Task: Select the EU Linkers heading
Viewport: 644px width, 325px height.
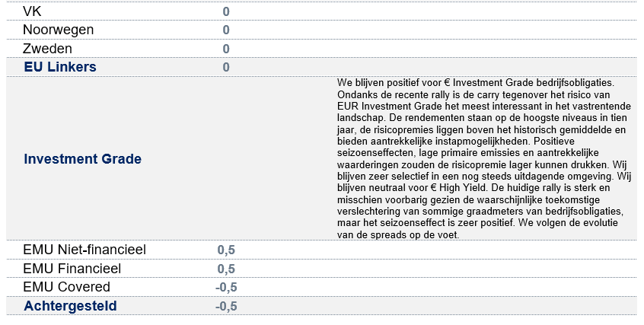Action: pyautogui.click(x=60, y=67)
